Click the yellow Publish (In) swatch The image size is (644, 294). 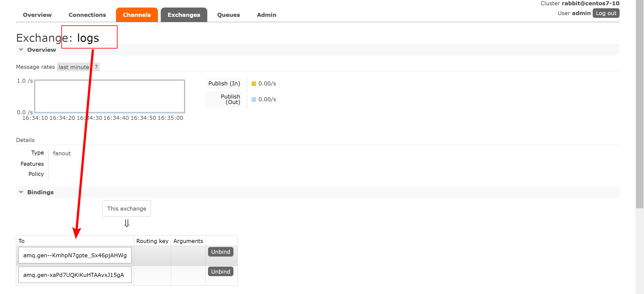(x=254, y=84)
